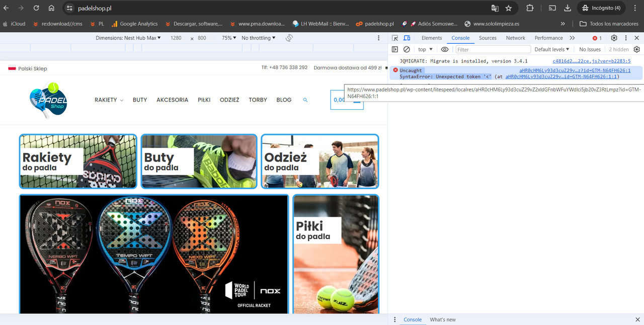Image resolution: width=644 pixels, height=325 pixels.
Task: Open the cast media icon
Action: [x=552, y=8]
